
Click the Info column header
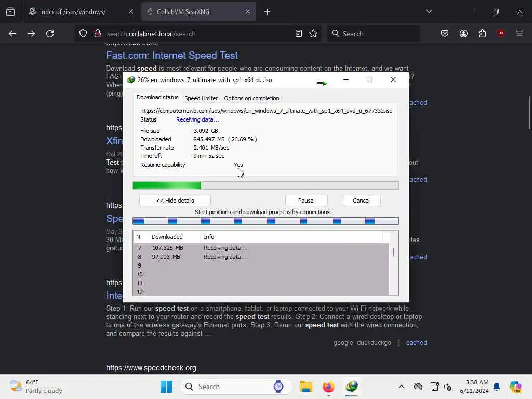(291, 237)
